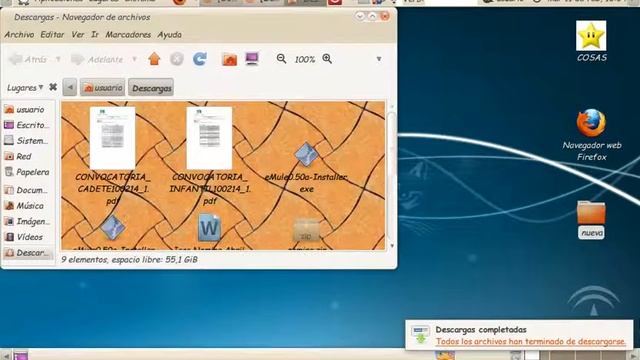Image resolution: width=640 pixels, height=360 pixels.
Task: Zoom in with magnifier plus icon
Action: 327,59
